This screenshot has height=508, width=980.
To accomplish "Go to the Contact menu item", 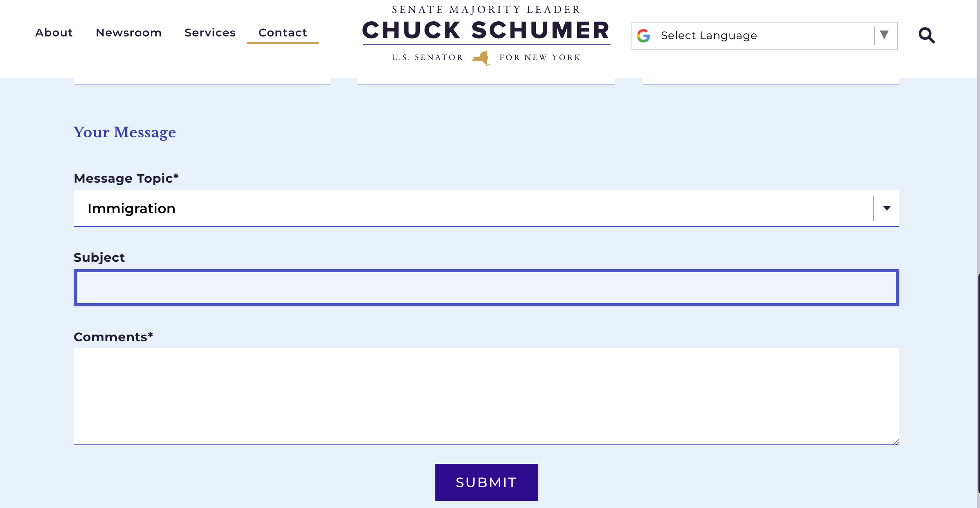I will pos(283,33).
